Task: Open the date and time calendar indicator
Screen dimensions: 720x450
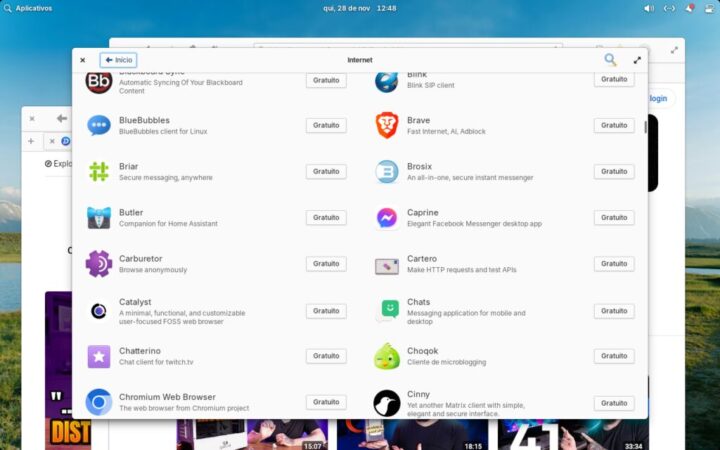Action: point(360,8)
